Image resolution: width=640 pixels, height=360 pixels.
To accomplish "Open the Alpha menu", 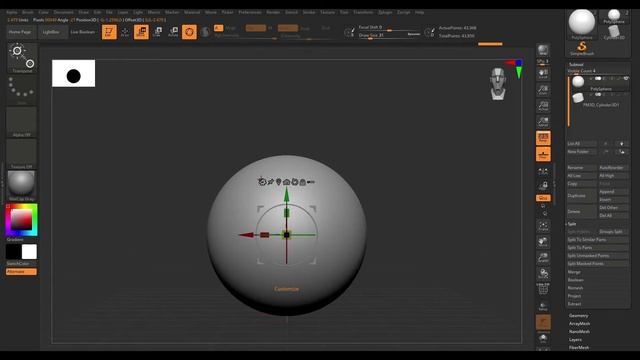I will (12, 12).
